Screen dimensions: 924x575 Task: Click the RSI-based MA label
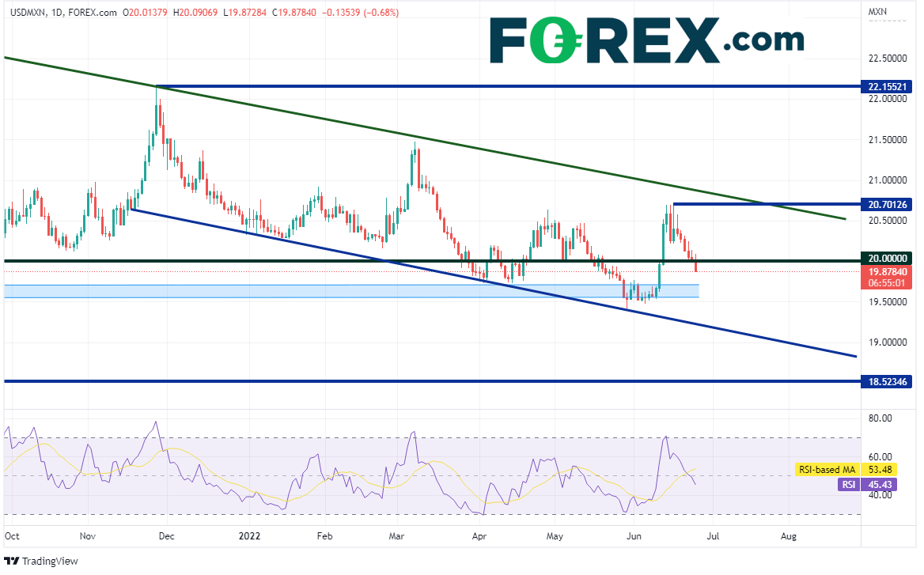click(827, 470)
